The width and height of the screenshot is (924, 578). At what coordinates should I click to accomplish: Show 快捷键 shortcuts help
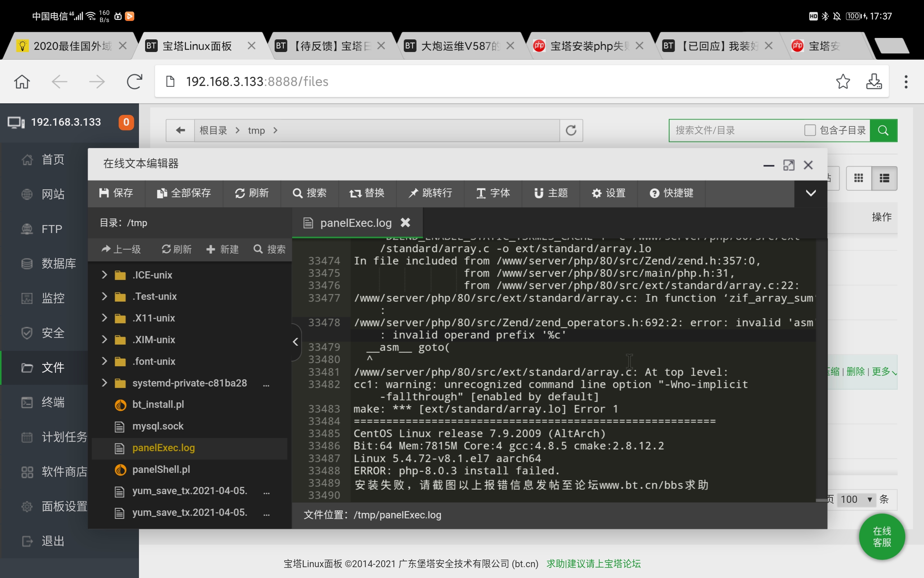click(x=672, y=193)
